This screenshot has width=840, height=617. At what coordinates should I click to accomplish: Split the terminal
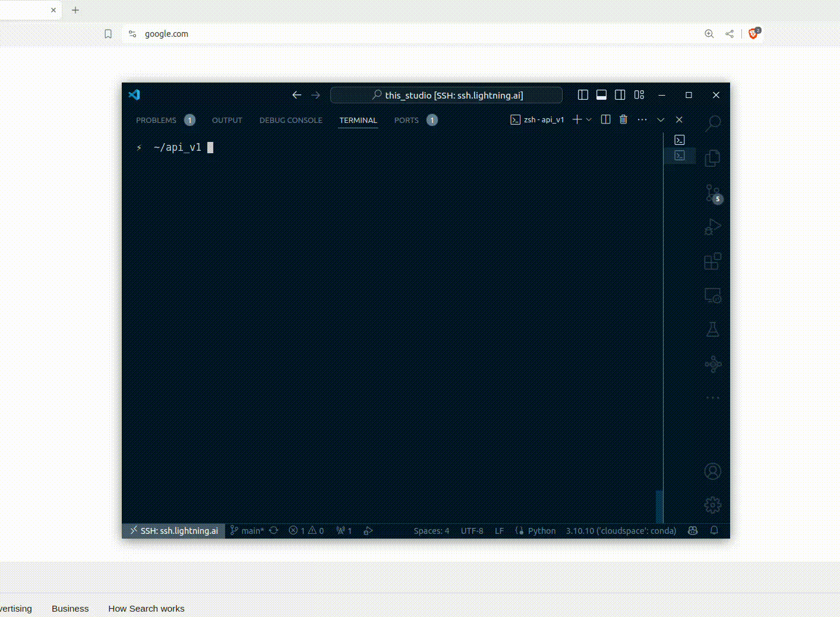pos(605,120)
